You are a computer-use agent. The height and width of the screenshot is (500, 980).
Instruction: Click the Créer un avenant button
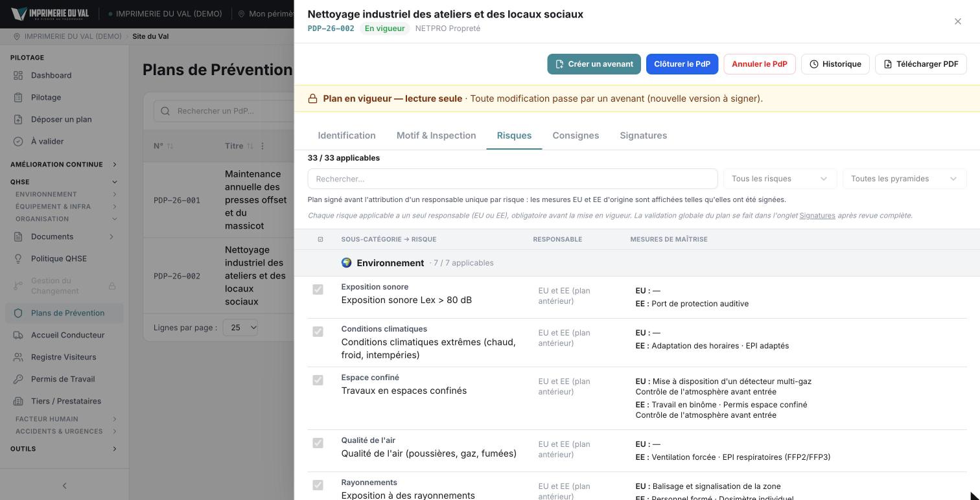(594, 64)
